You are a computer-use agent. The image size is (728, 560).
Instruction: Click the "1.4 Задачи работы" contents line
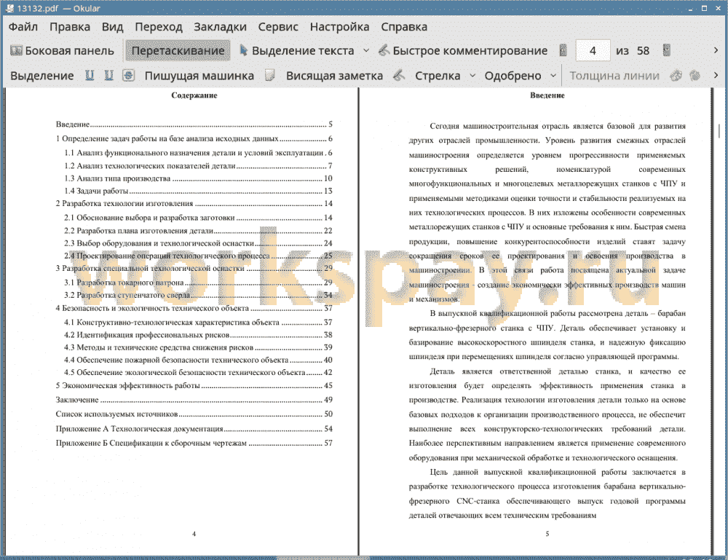click(x=198, y=191)
